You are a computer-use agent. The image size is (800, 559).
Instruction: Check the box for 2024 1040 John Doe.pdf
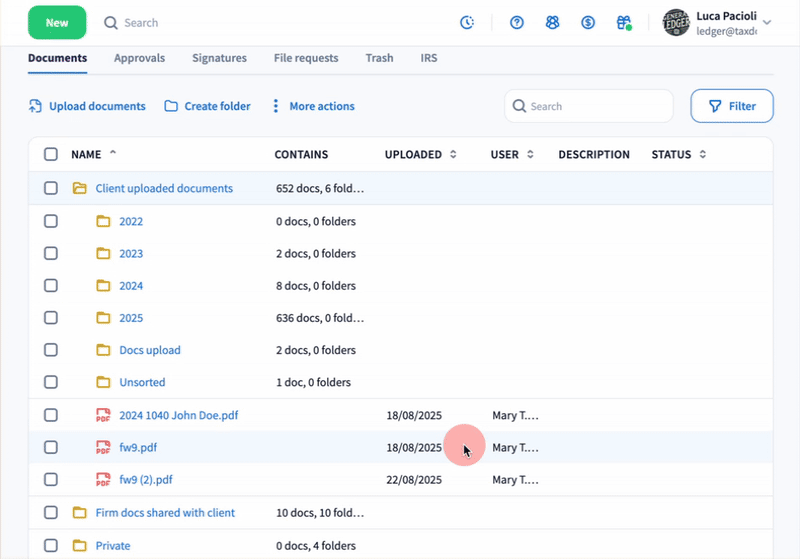[x=51, y=415]
